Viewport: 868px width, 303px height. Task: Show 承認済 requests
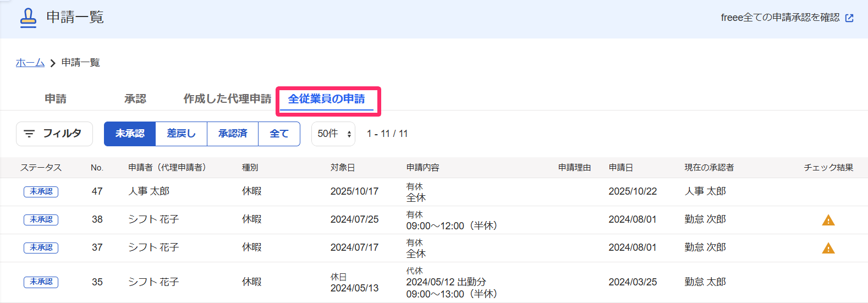click(233, 134)
